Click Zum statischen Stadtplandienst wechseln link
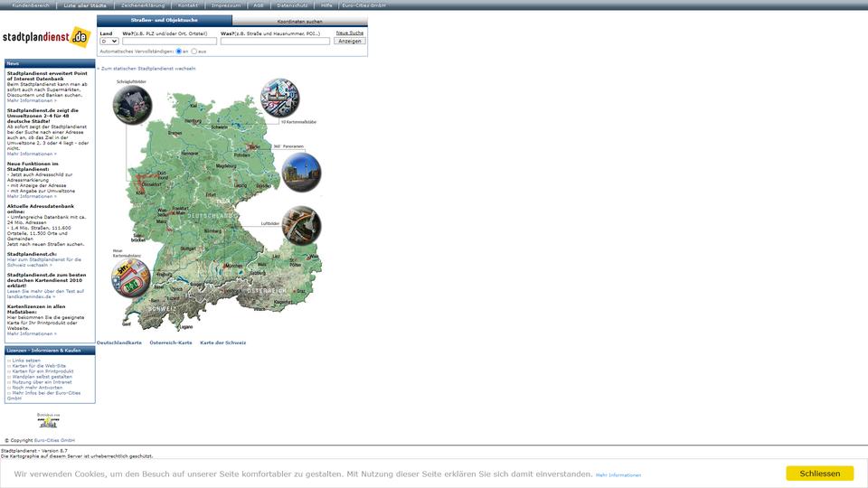The image size is (868, 488). tap(148, 69)
